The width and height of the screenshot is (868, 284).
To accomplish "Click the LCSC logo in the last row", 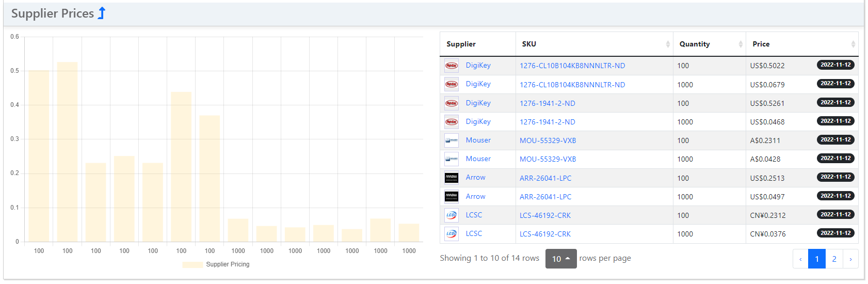I will (x=451, y=234).
